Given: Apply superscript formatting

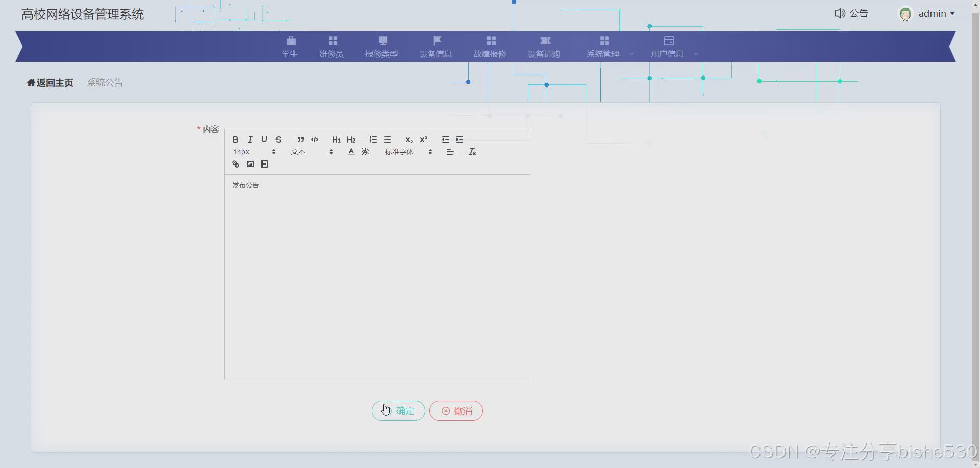Looking at the screenshot, I should click(x=423, y=139).
